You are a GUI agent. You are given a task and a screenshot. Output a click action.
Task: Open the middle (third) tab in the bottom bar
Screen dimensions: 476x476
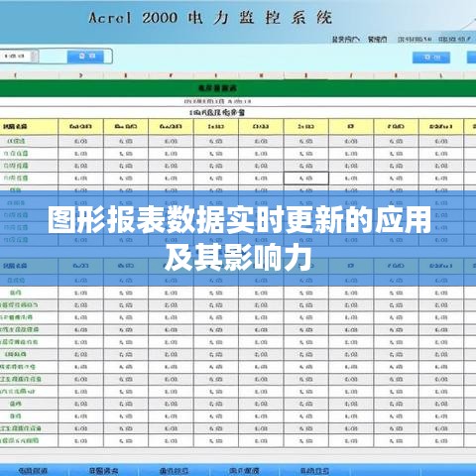[x=174, y=470]
